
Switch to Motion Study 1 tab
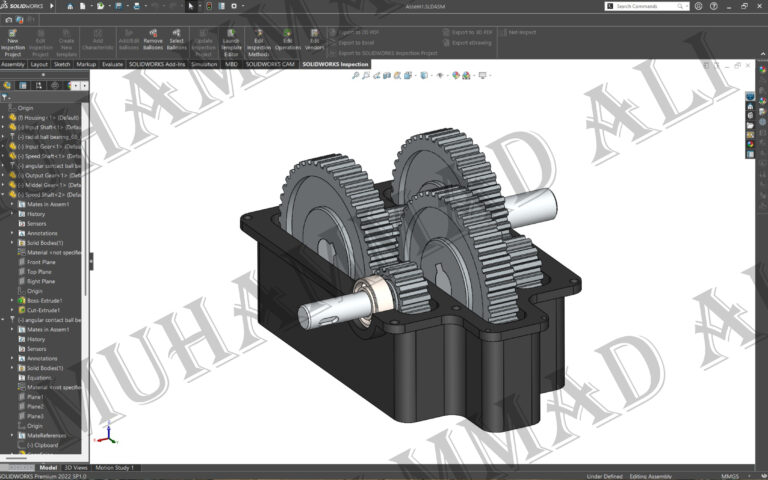115,467
